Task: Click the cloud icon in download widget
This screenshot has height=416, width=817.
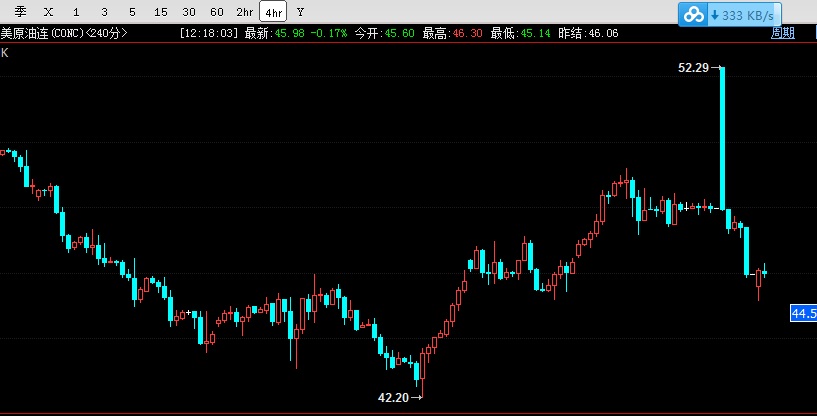Action: point(694,15)
